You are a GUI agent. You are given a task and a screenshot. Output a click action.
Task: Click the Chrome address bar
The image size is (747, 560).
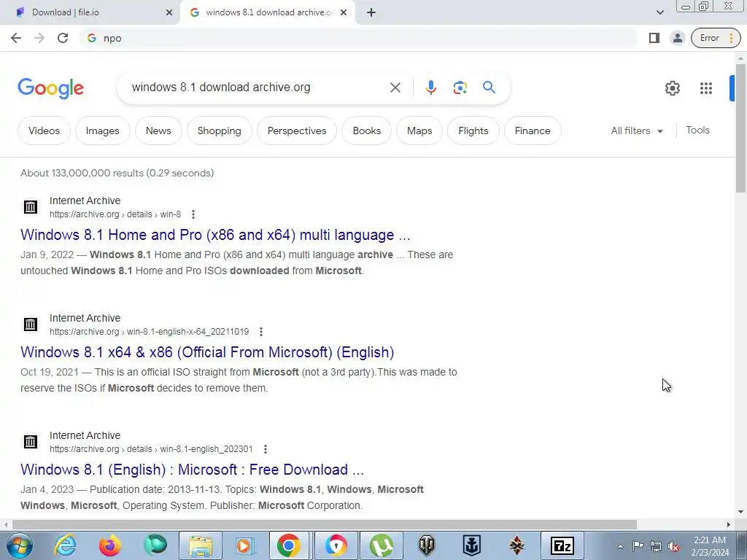(360, 38)
